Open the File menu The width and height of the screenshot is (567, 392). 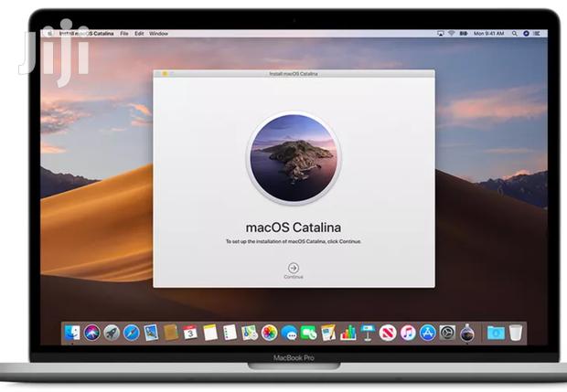pos(124,33)
